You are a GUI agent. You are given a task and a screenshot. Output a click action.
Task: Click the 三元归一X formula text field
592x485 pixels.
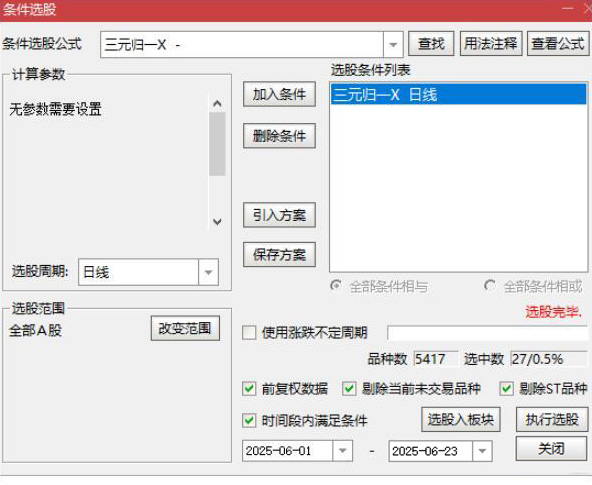[242, 45]
